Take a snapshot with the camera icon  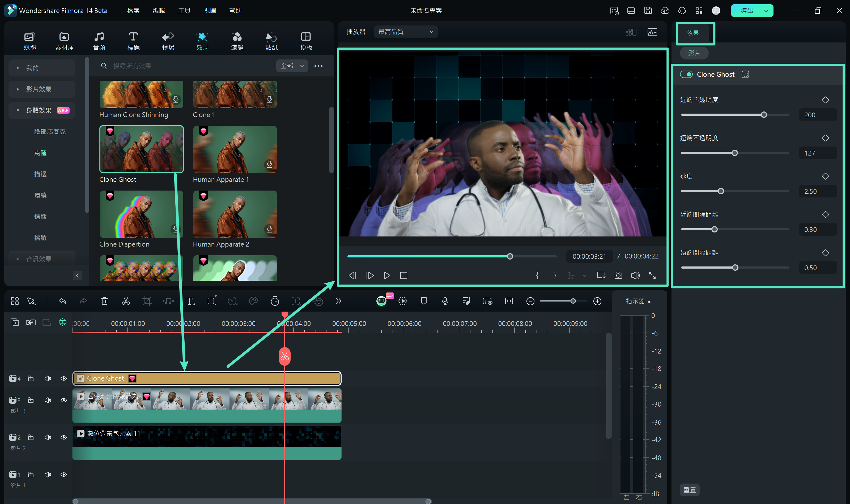(618, 275)
